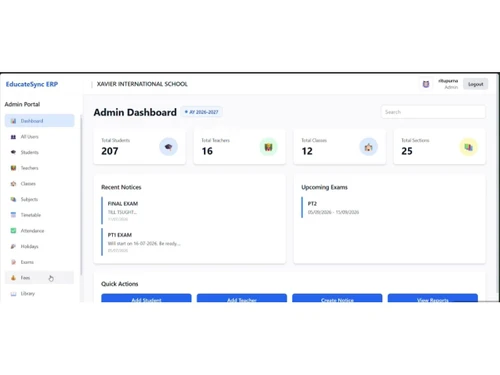This screenshot has height=375, width=500.
Task: Click the Classes building icon in the sidebar
Action: point(13,184)
